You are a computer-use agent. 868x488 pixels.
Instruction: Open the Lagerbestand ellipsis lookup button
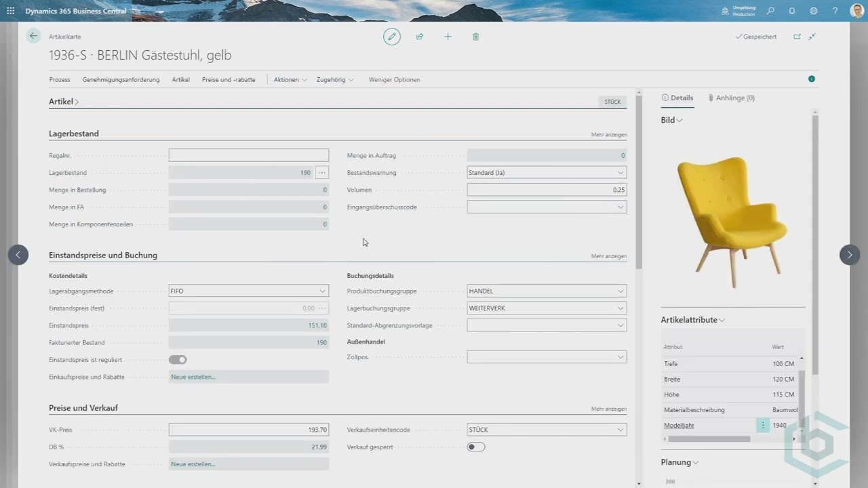click(x=321, y=173)
